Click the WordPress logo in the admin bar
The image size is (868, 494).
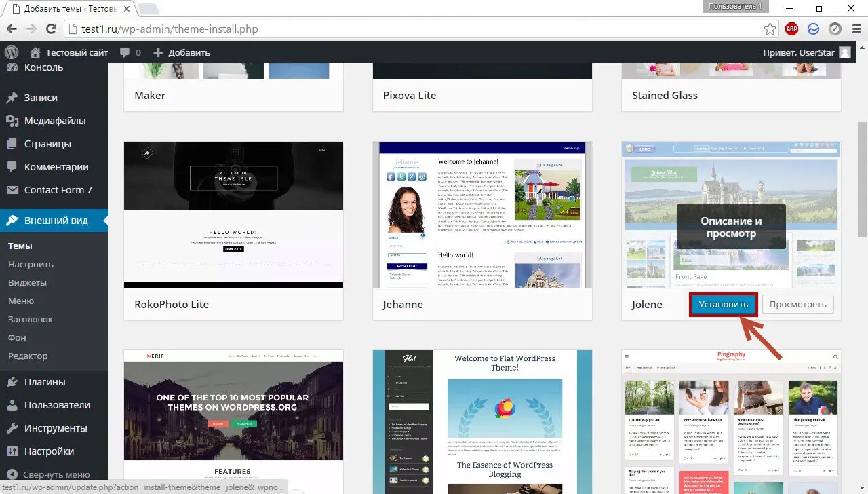point(12,52)
